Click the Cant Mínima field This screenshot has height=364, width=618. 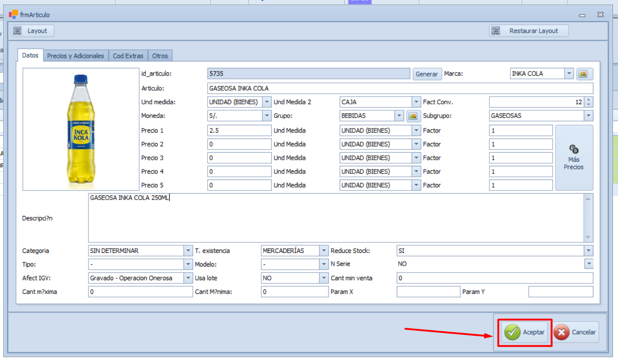click(295, 292)
